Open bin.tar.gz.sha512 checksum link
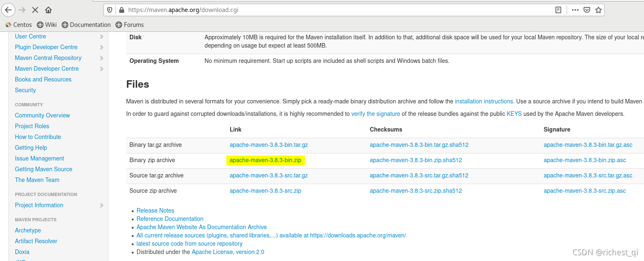644x261 pixels. tap(419, 145)
